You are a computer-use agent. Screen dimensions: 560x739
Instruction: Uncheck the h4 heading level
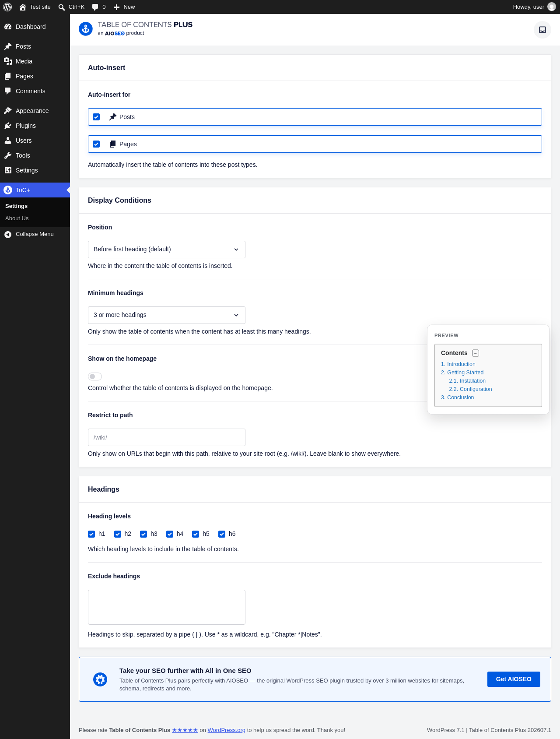[x=170, y=534]
